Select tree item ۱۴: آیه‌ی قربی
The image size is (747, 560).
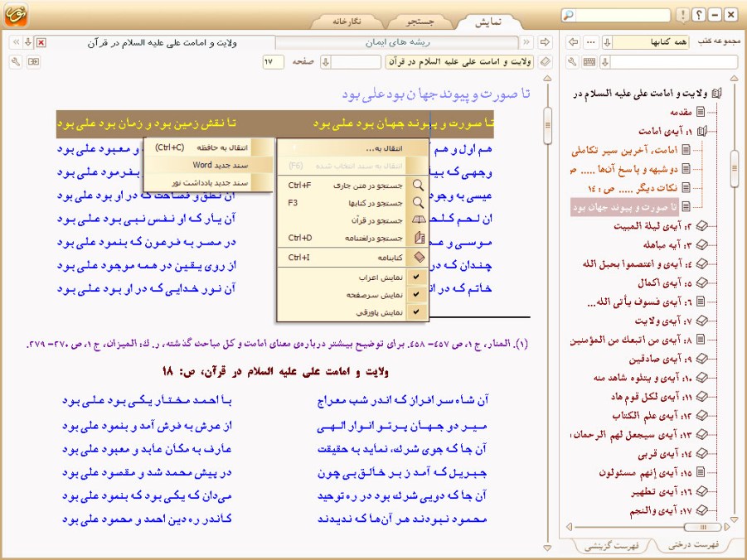(x=665, y=454)
